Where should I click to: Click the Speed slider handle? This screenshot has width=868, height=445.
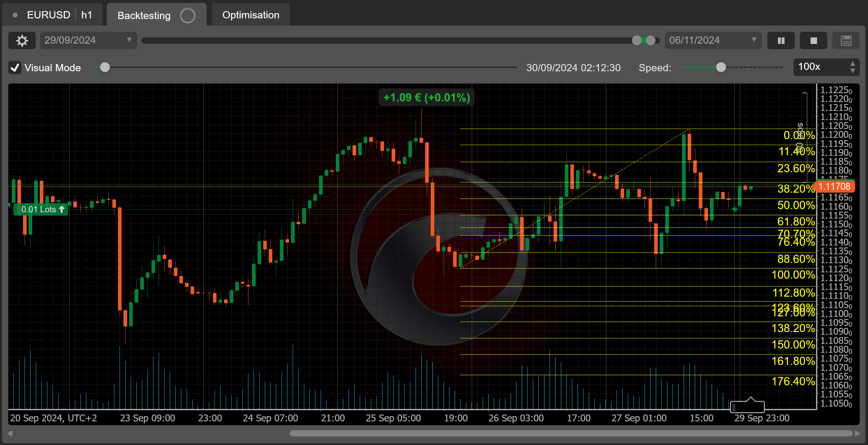[721, 67]
